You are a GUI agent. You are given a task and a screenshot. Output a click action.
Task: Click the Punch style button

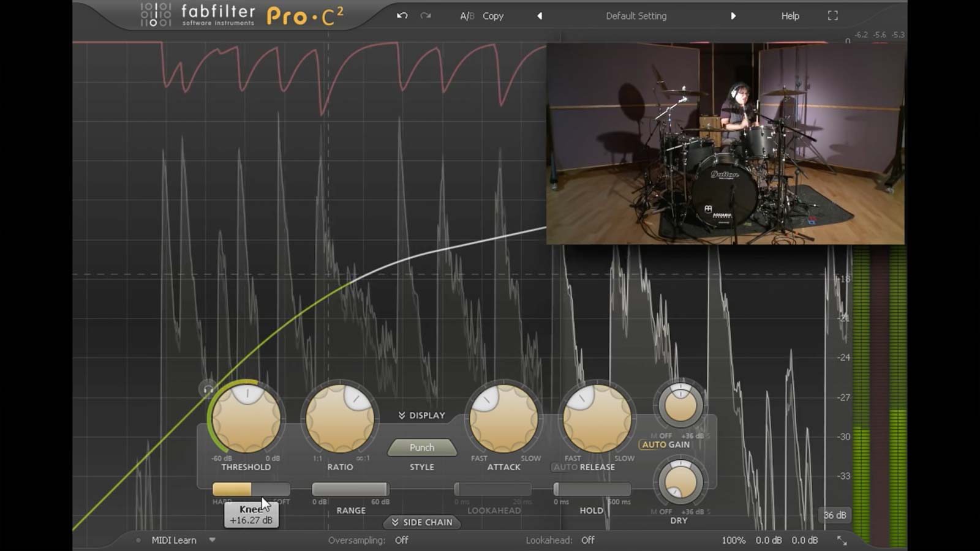point(421,448)
